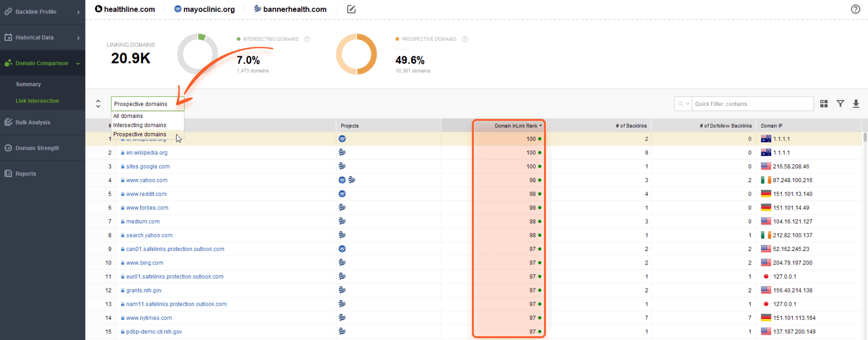Click info icon next to Prospective Domains
The height and width of the screenshot is (340, 868).
(465, 39)
